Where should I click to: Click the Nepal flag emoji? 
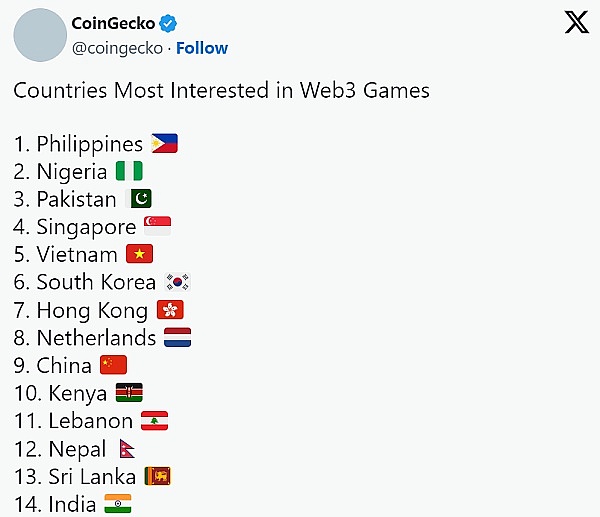(x=127, y=449)
